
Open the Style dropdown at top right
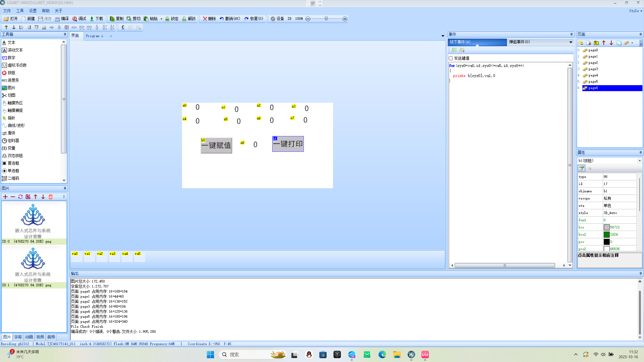tap(635, 11)
